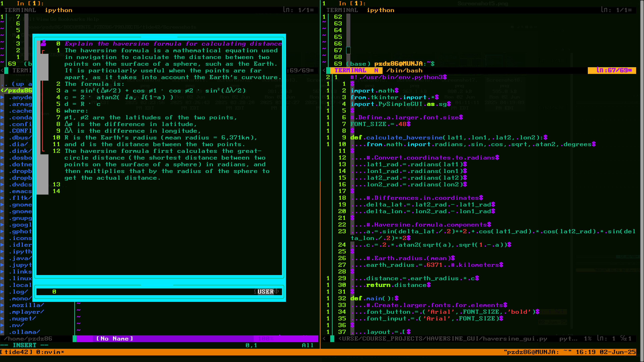Go up a directory via '.. (up a' row

click(x=16, y=84)
